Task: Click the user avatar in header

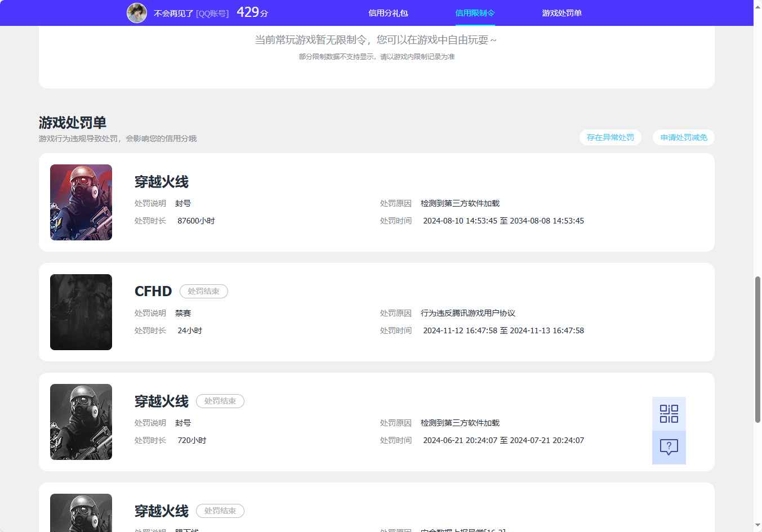Action: (137, 13)
